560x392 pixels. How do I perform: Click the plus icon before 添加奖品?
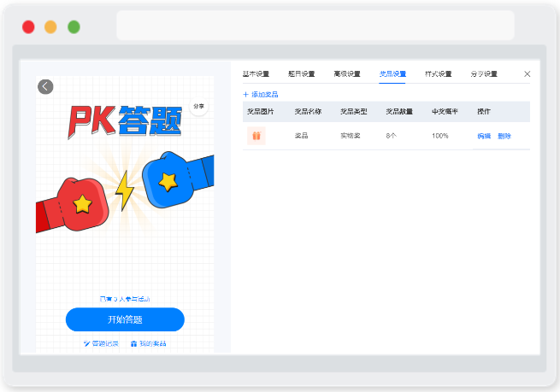click(x=245, y=95)
